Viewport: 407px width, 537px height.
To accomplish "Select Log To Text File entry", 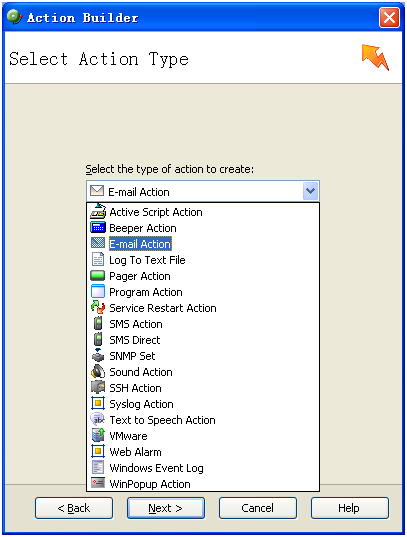I will click(203, 260).
